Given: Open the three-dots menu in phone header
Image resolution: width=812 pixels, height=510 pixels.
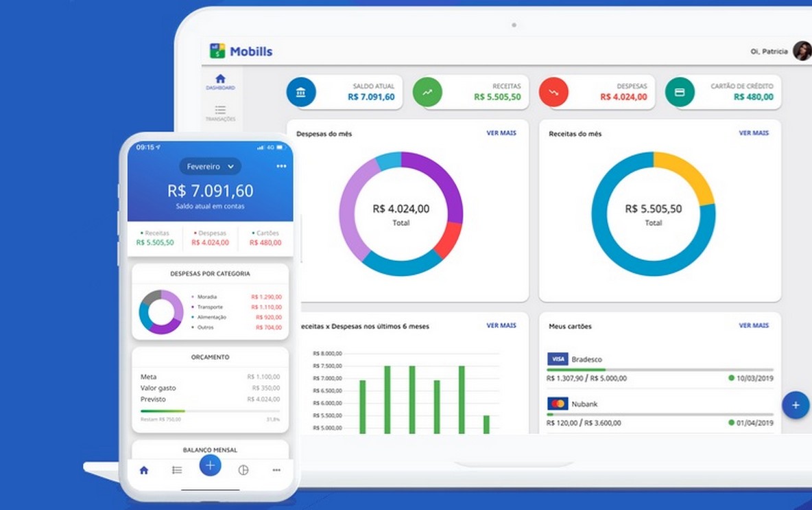Looking at the screenshot, I should [x=281, y=166].
